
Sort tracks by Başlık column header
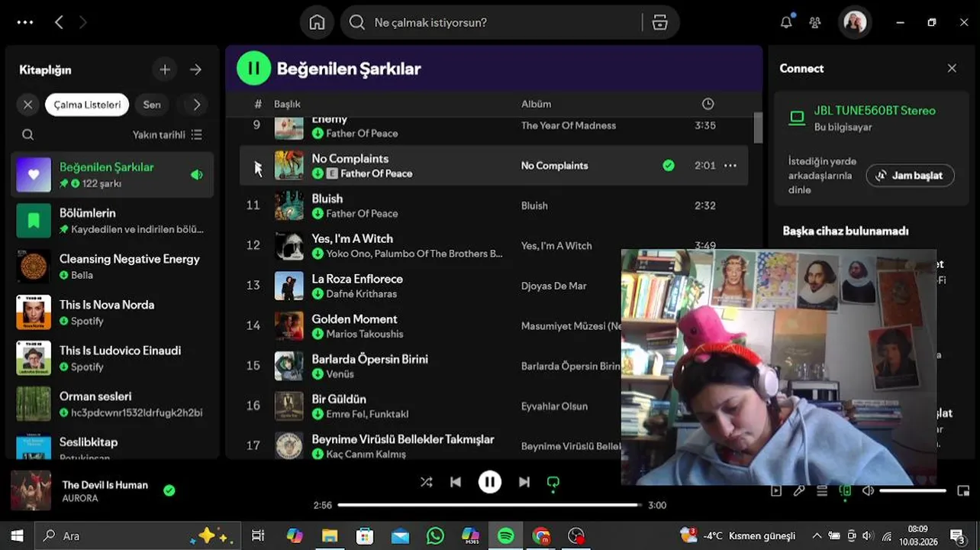click(287, 104)
